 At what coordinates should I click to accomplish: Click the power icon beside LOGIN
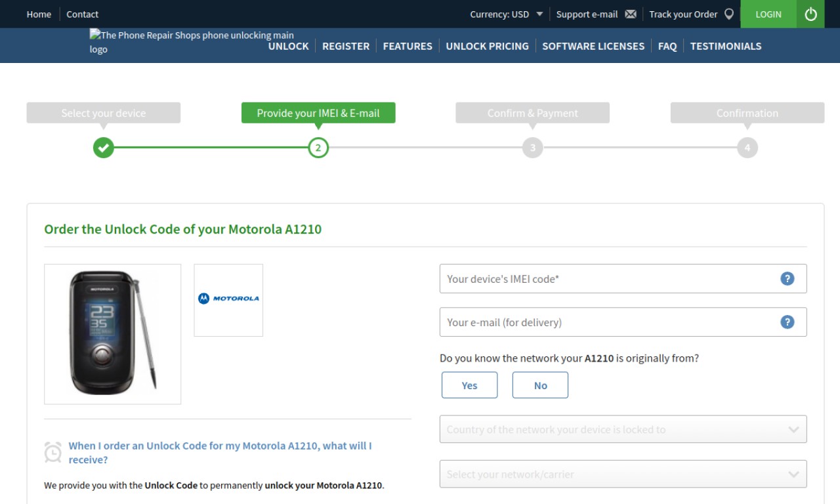(x=810, y=14)
